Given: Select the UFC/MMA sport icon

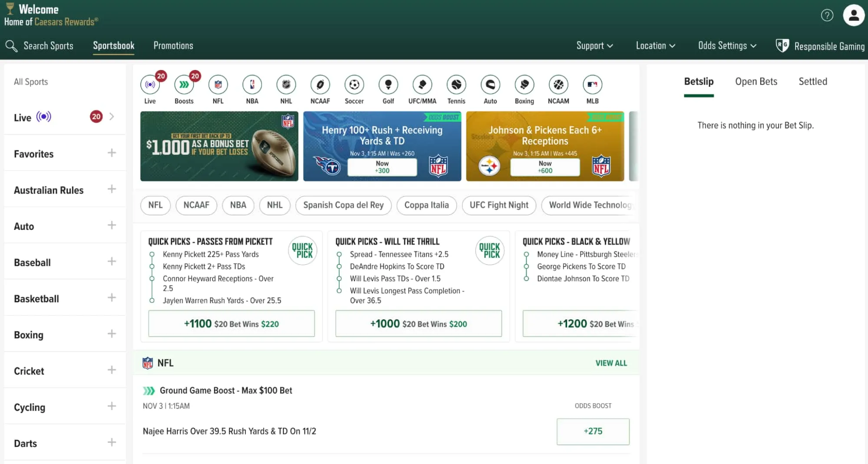Looking at the screenshot, I should tap(422, 85).
